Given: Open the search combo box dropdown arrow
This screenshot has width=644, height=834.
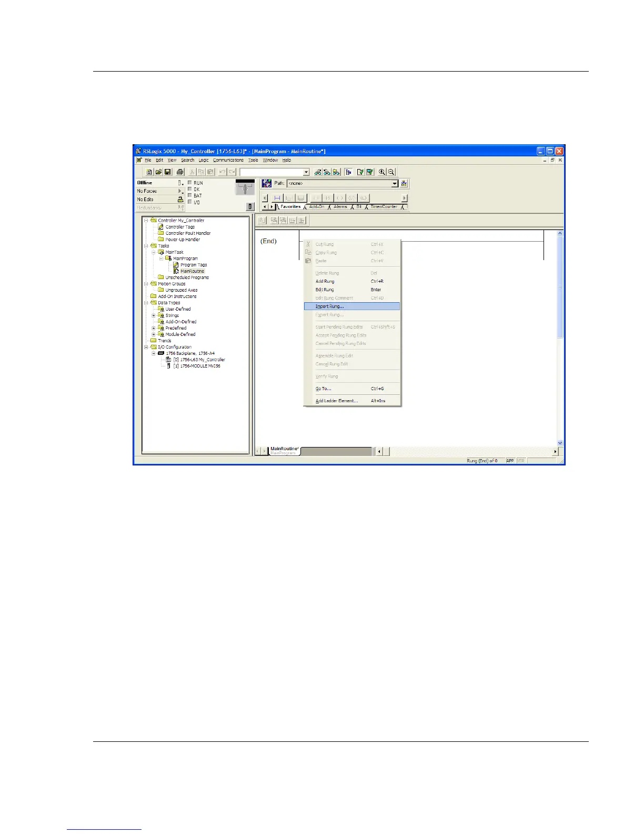Looking at the screenshot, I should pyautogui.click(x=306, y=172).
